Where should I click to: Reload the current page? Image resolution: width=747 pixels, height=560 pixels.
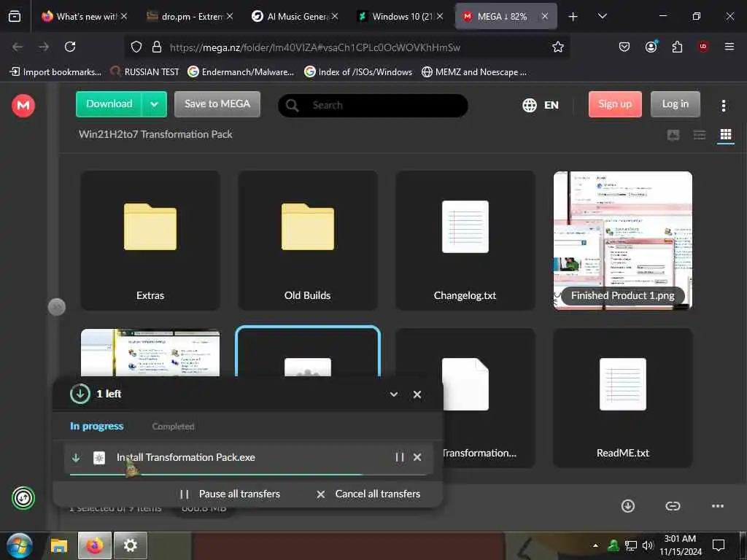point(70,47)
